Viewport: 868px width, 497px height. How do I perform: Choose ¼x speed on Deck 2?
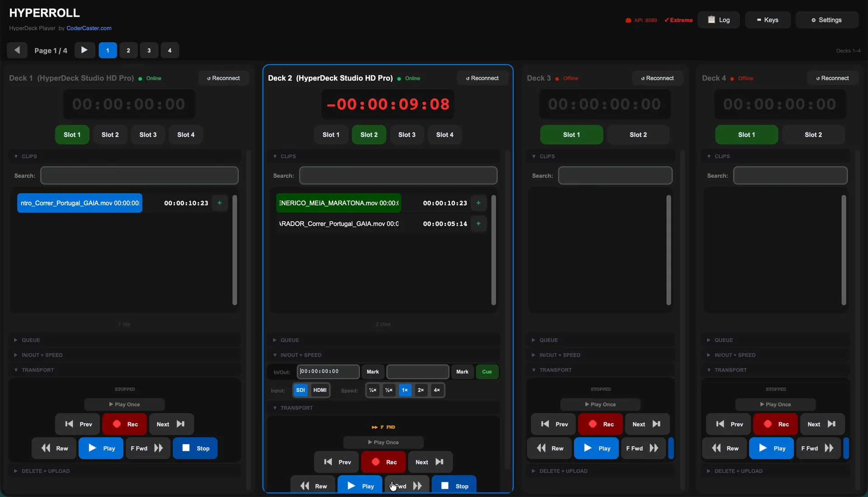point(373,390)
